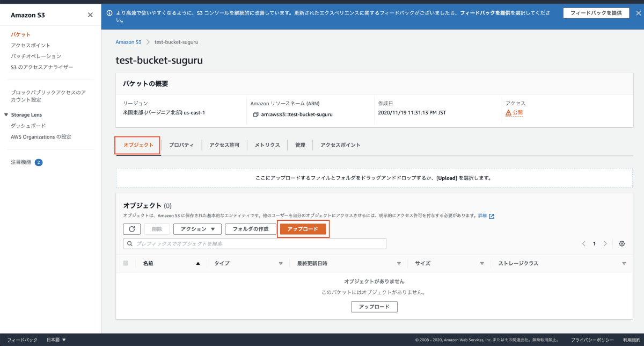Open the 公開 access link

(x=517, y=113)
